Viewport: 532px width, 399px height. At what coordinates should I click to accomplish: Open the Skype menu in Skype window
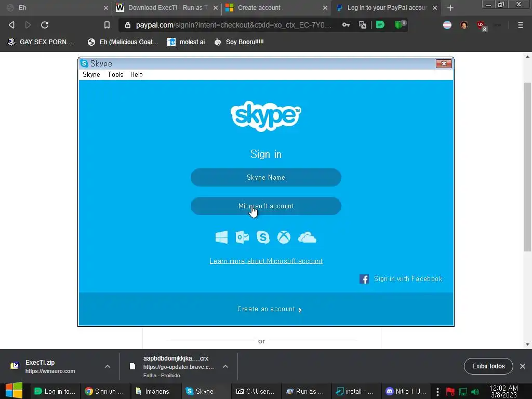91,74
